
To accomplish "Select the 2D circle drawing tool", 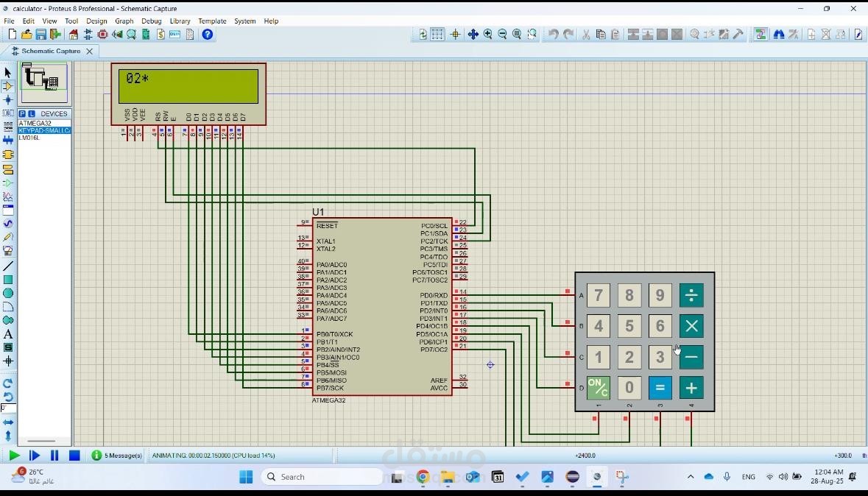I will tap(8, 294).
